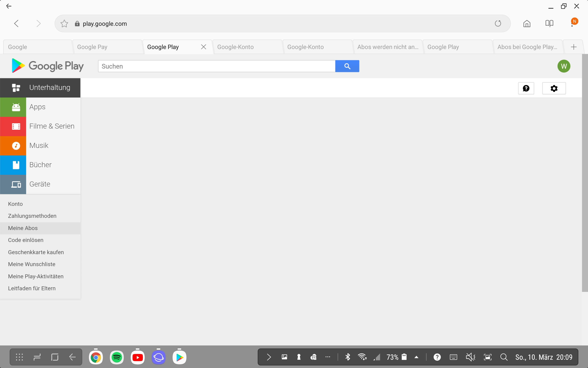The image size is (588, 368).
Task: Open Leitfaden für Eltern link
Action: pos(32,288)
